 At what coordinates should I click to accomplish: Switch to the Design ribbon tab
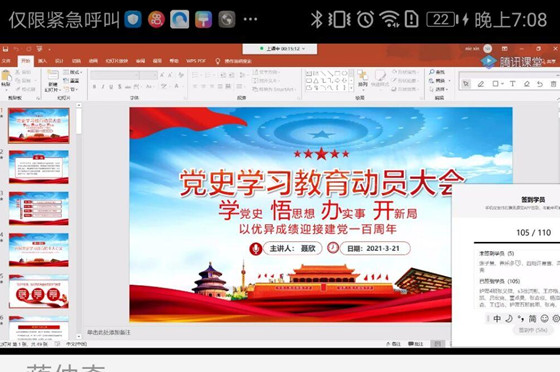tap(59, 61)
